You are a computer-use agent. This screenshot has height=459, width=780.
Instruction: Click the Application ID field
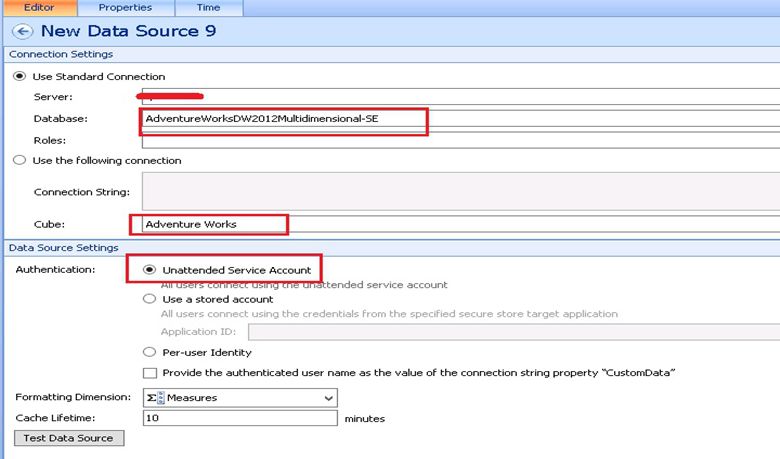[x=514, y=332]
